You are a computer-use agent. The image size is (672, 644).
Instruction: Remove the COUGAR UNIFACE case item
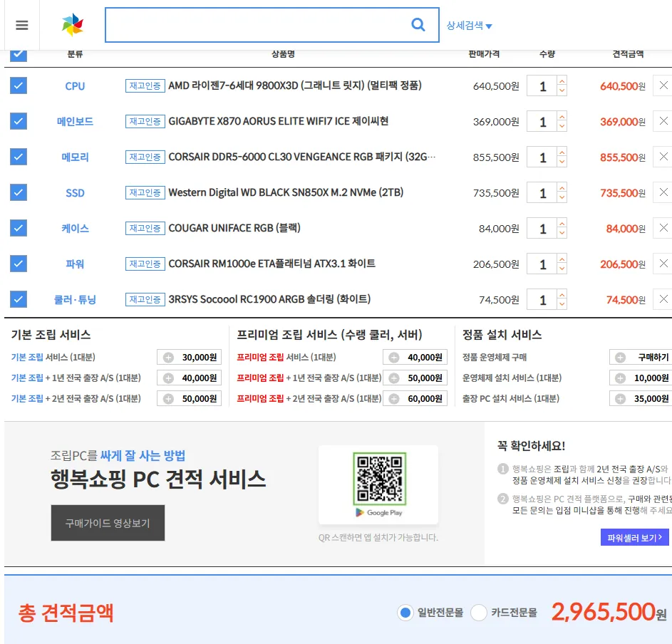663,228
